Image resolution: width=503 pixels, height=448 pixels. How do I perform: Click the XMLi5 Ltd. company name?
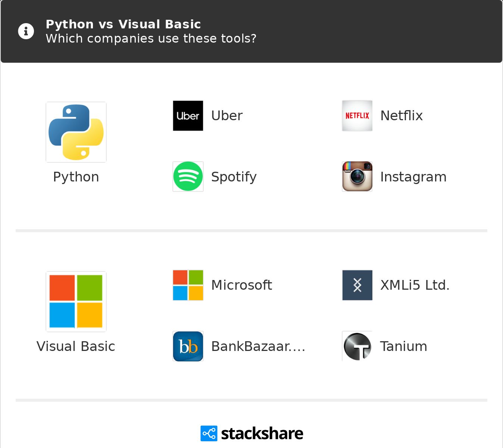[415, 285]
